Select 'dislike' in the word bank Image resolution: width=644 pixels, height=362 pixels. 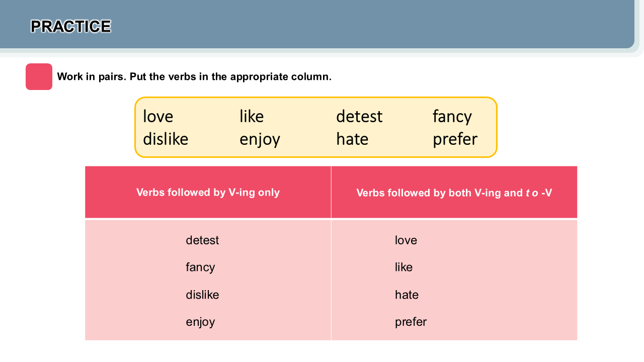pyautogui.click(x=166, y=139)
